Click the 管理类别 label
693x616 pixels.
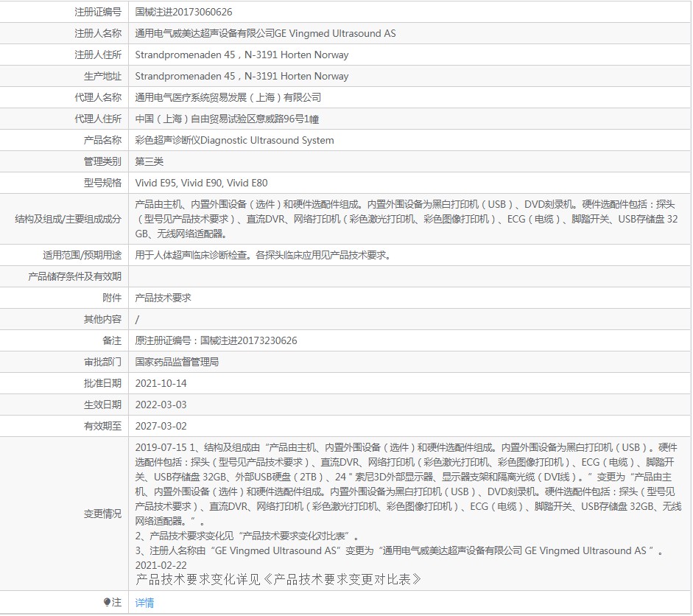click(x=102, y=161)
